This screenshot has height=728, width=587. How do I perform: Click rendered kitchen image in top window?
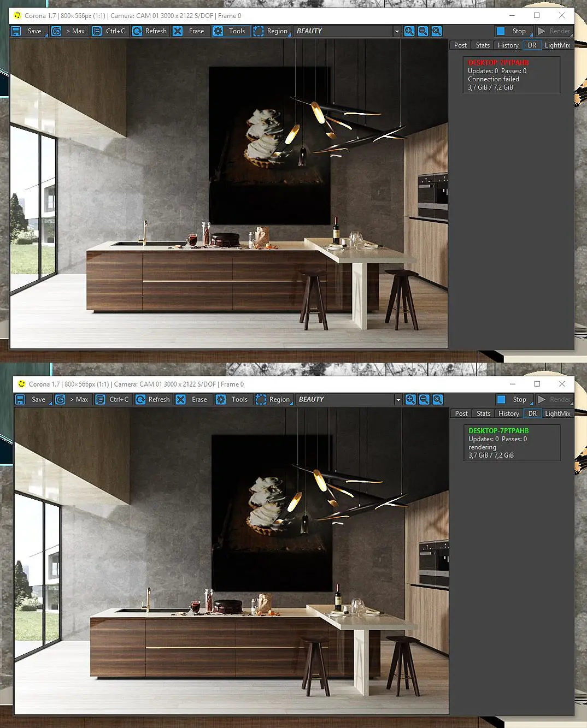pos(229,194)
